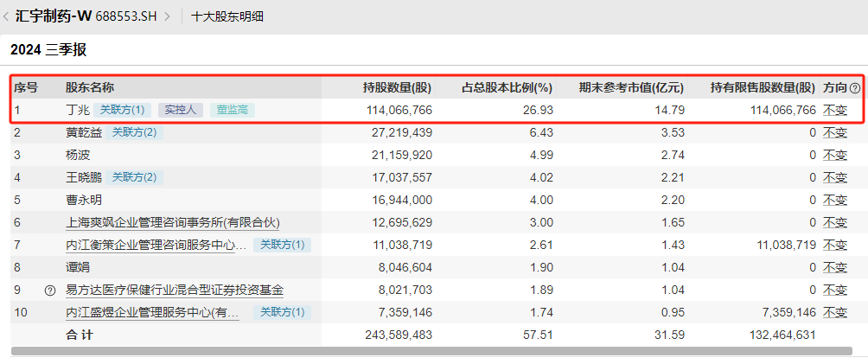Select market value 14.79
Viewport: 868px width, 364px height.
672,111
